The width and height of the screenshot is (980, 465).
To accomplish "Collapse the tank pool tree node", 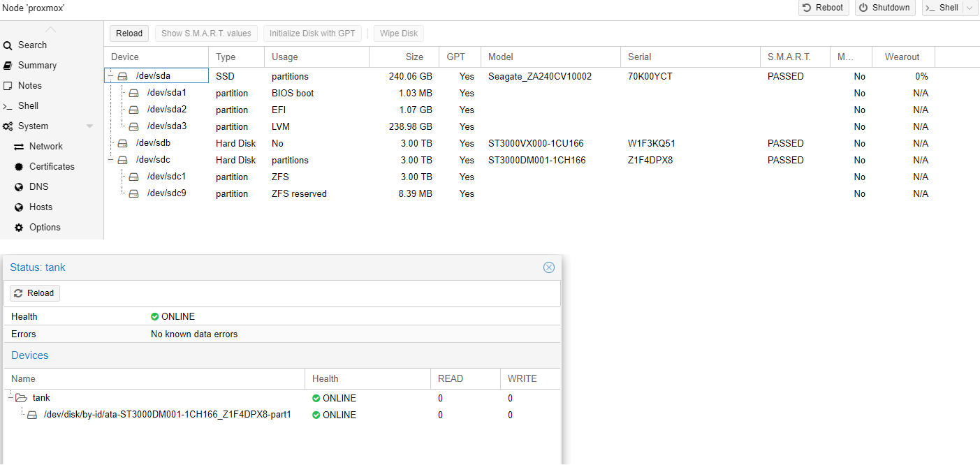I will (x=11, y=398).
